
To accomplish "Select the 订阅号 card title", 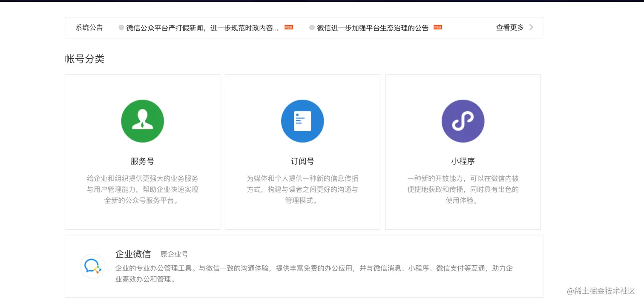I will coord(302,161).
